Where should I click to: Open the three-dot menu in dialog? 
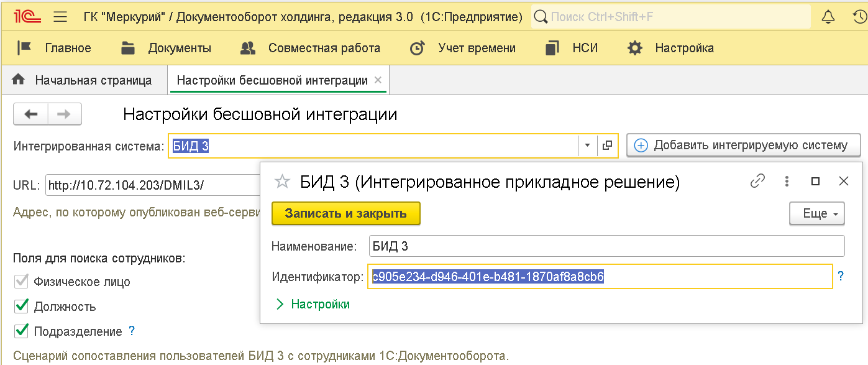coord(787,182)
